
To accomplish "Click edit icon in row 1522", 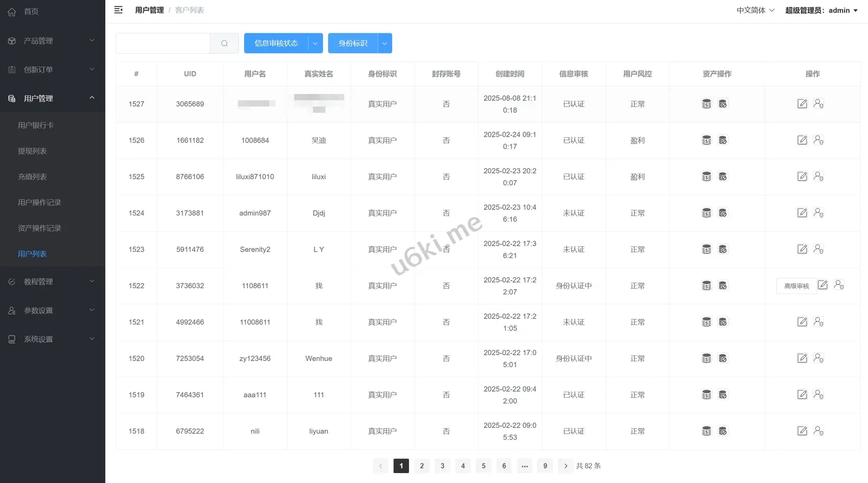I will click(823, 285).
